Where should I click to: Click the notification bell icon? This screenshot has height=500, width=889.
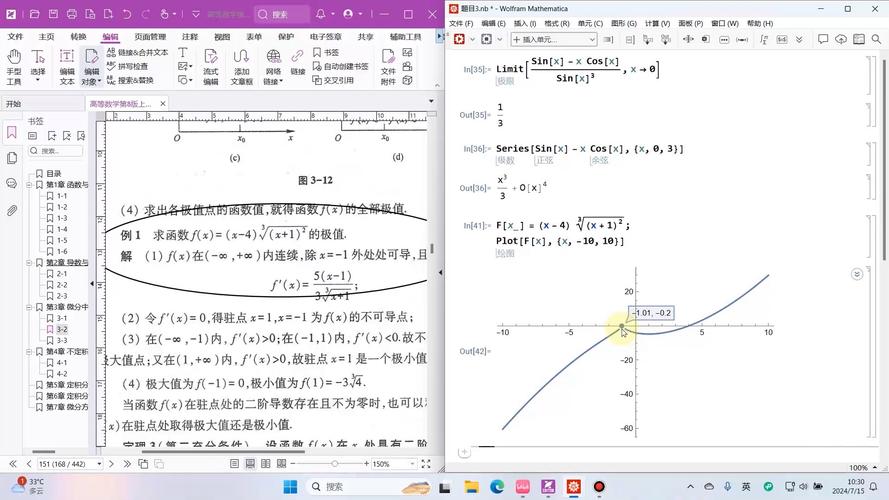pyautogui.click(x=320, y=14)
